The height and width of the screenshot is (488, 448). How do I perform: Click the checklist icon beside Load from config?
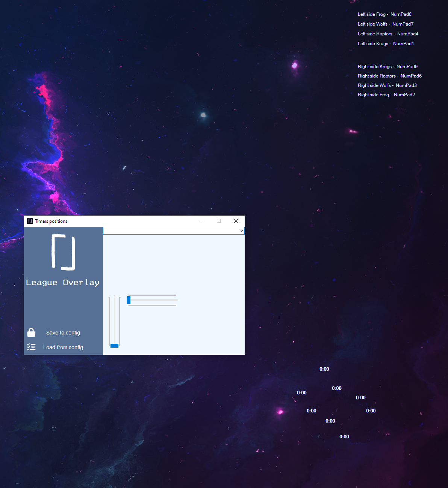tap(31, 347)
